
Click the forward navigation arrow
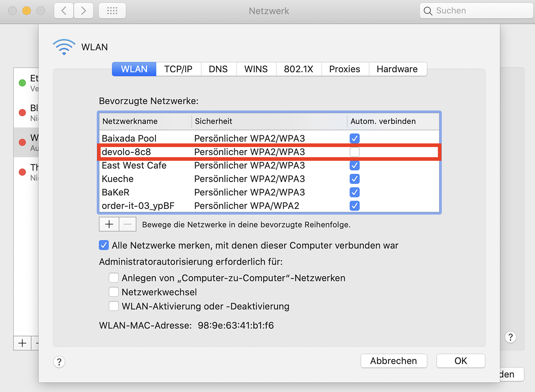[83, 11]
